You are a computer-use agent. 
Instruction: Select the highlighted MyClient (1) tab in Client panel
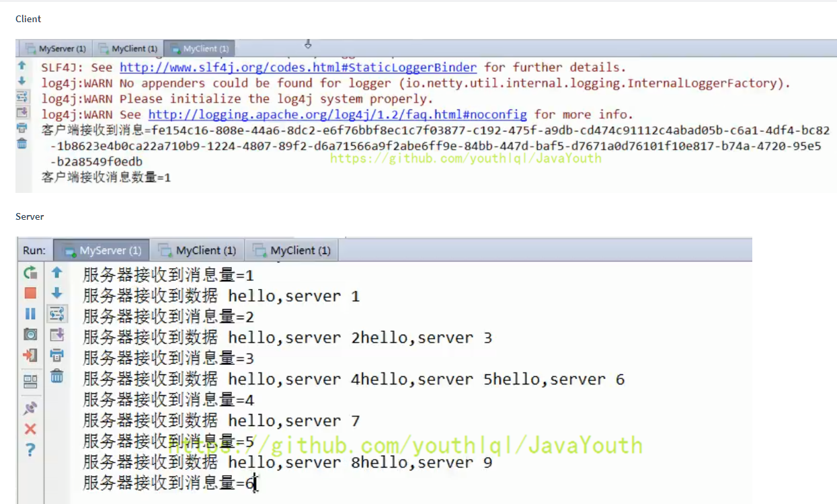[200, 49]
